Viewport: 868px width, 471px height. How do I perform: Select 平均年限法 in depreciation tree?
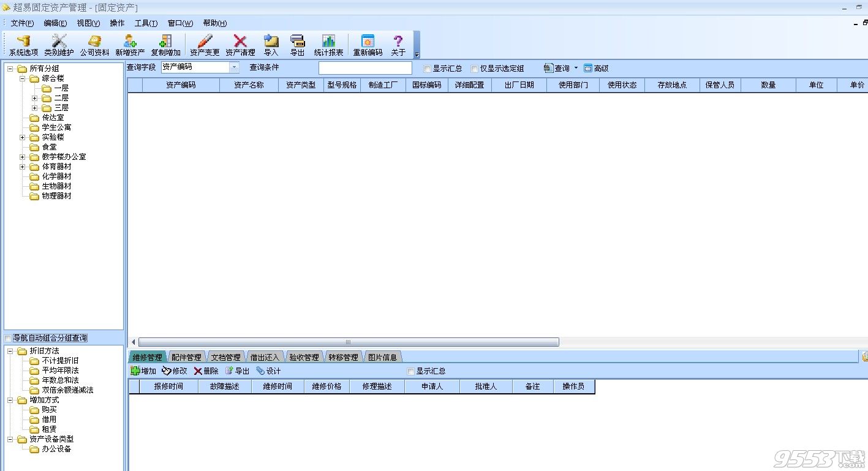(60, 371)
